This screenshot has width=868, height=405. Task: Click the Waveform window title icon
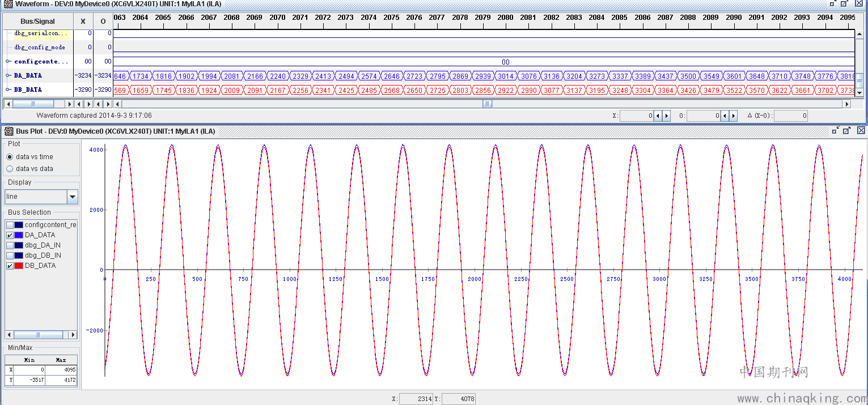8,4
